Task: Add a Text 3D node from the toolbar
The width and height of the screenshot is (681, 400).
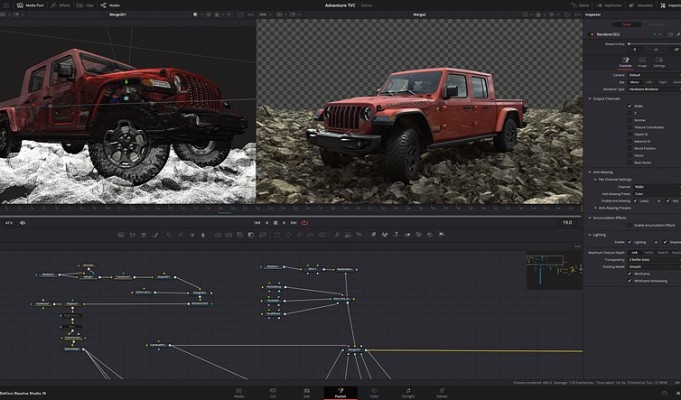Action: click(396, 235)
